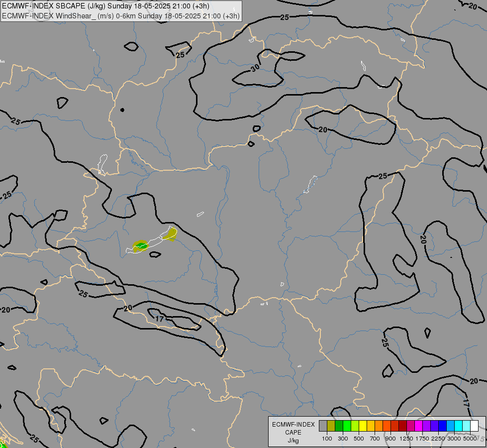The image size is (487, 448).
Task: Pick the pale cyan swatch before 5000
Action: pos(466,426)
